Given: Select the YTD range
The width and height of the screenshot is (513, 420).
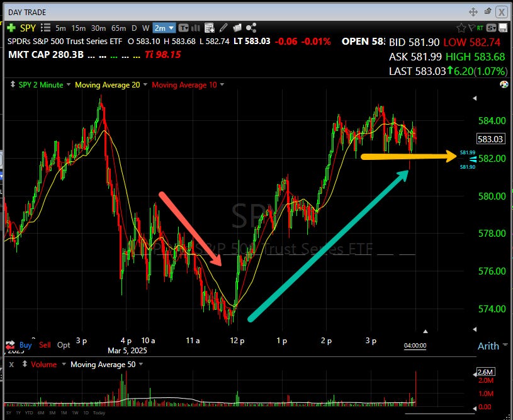Looking at the screenshot, I should click(29, 413).
